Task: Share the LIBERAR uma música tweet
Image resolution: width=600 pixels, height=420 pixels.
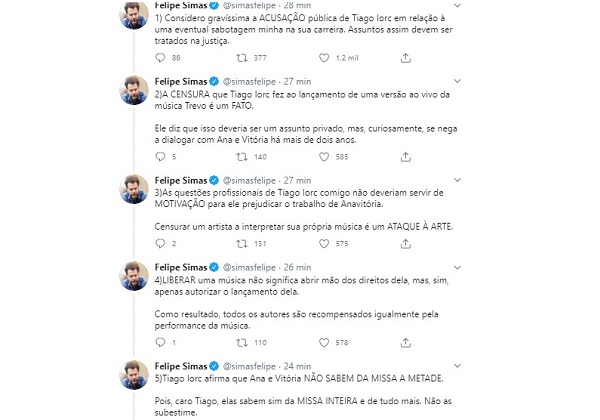Action: 406,342
